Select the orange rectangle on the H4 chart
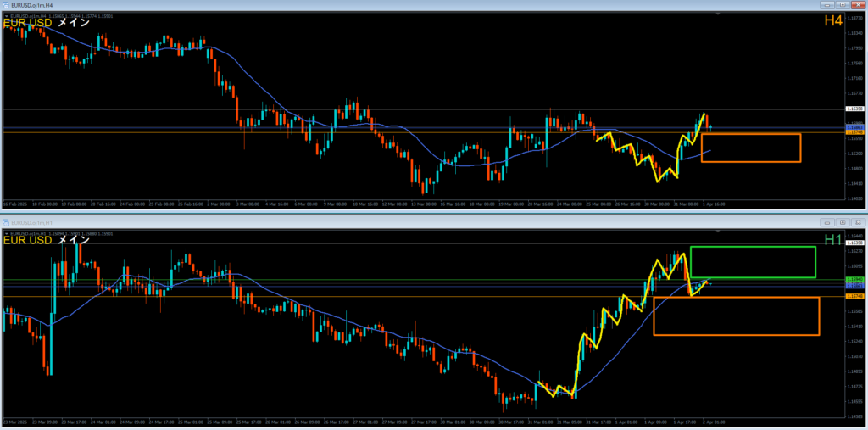The width and height of the screenshot is (868, 430). coord(750,135)
